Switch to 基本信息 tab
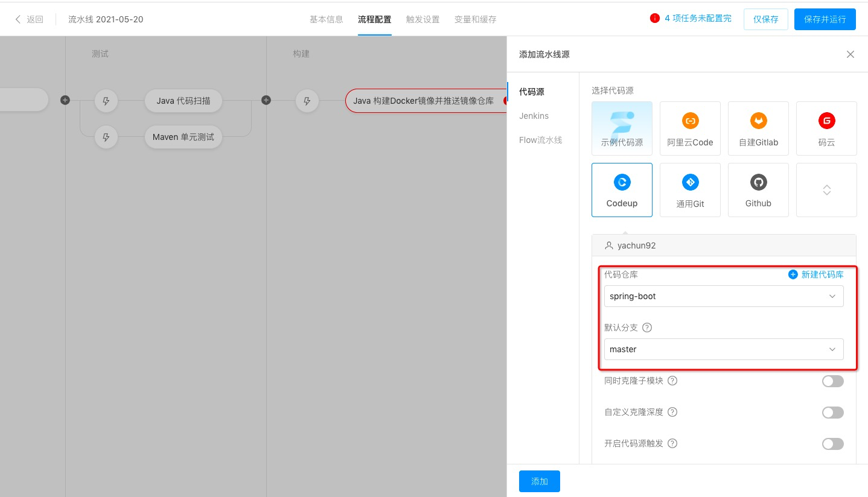The height and width of the screenshot is (497, 868). [x=326, y=19]
